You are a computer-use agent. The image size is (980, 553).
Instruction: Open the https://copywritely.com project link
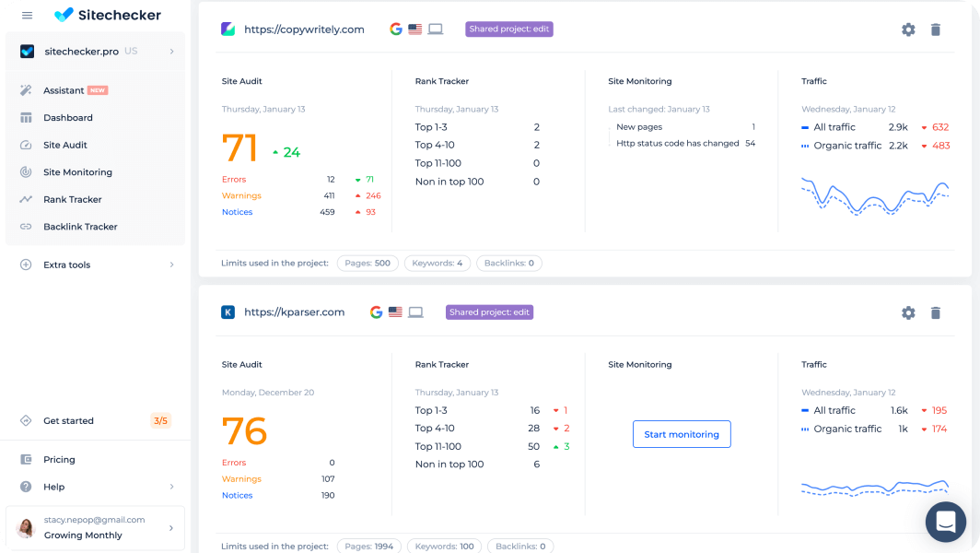pyautogui.click(x=304, y=29)
